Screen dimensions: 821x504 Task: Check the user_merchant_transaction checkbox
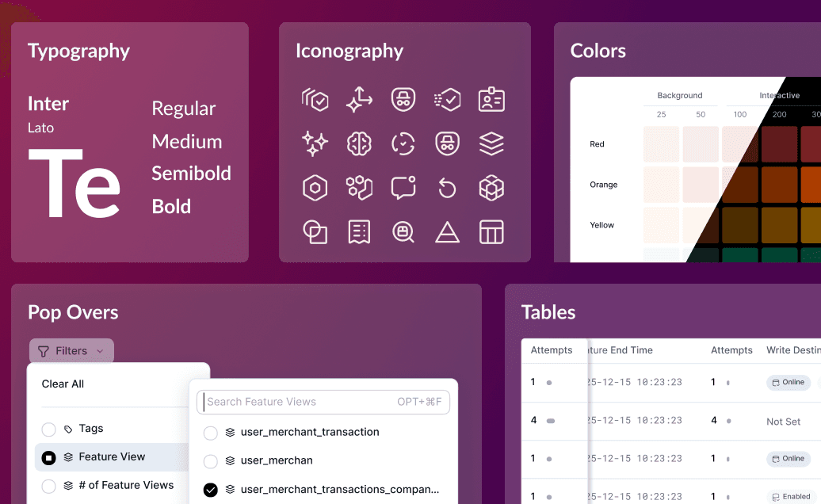(x=211, y=433)
